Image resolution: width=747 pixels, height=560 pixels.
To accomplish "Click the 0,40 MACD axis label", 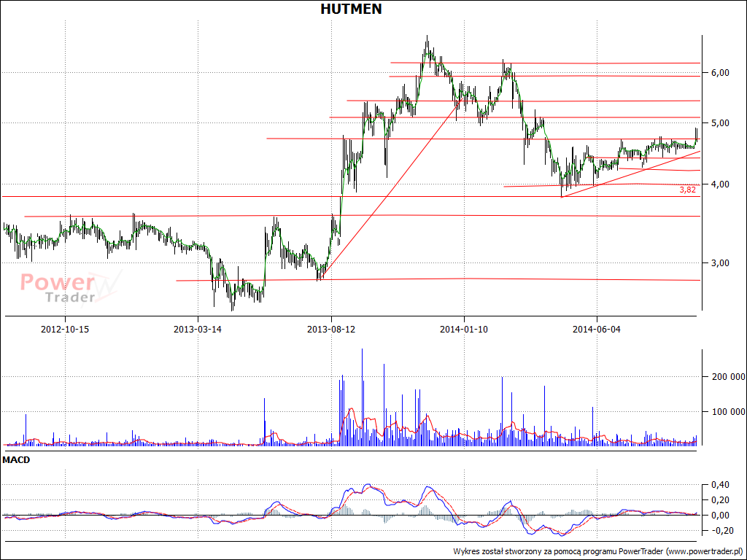I will click(720, 485).
